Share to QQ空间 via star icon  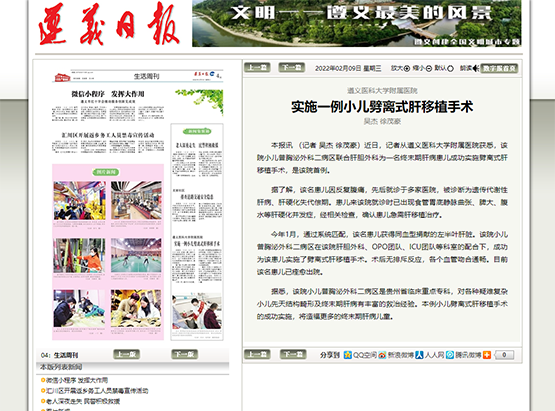[348, 355]
